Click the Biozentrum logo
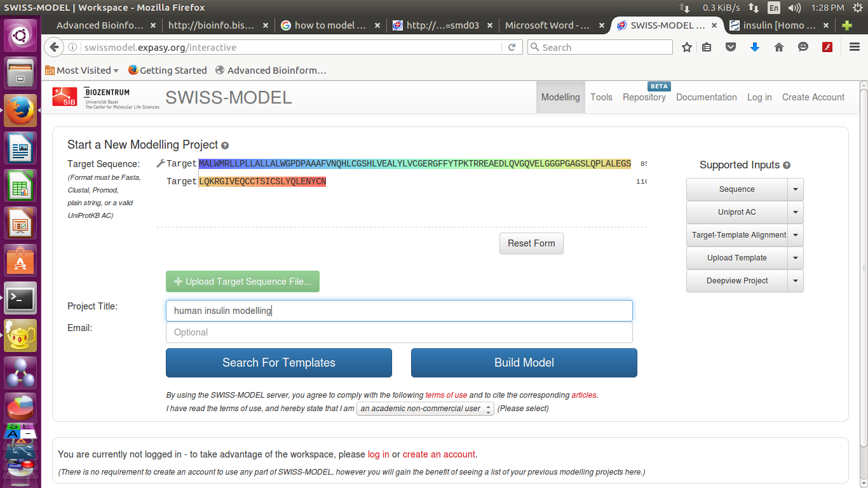Image resolution: width=868 pixels, height=488 pixels. [121, 98]
